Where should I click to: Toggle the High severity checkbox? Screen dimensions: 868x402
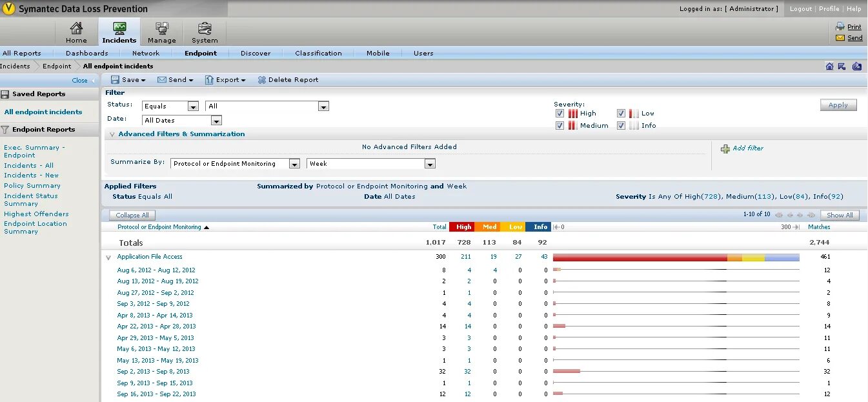(x=560, y=114)
